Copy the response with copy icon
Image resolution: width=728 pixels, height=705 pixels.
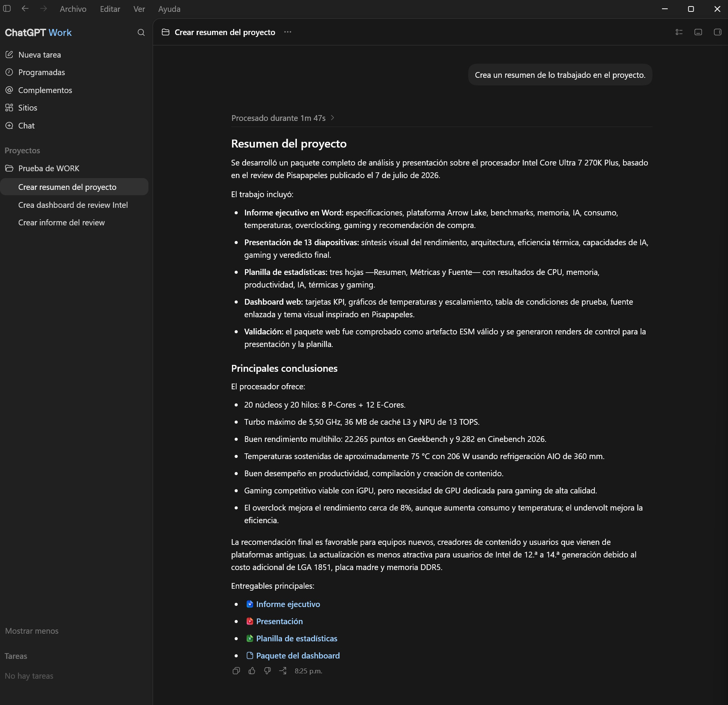tap(236, 671)
